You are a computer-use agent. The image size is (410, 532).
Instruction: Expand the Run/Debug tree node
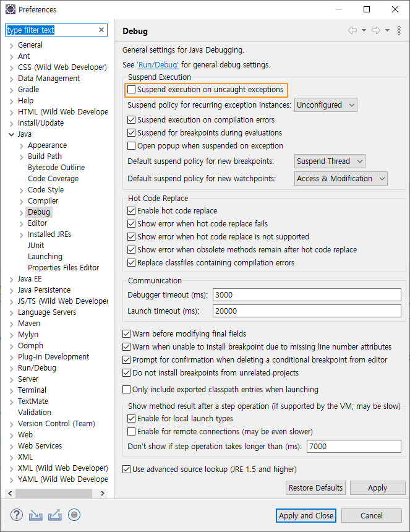(11, 369)
